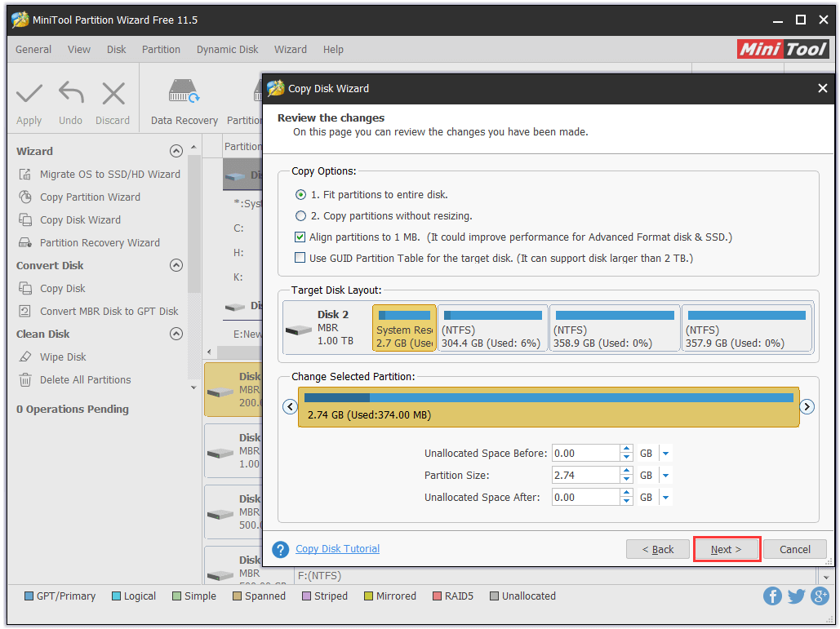Open the Twitter share icon
This screenshot has height=629, width=840.
point(796,596)
